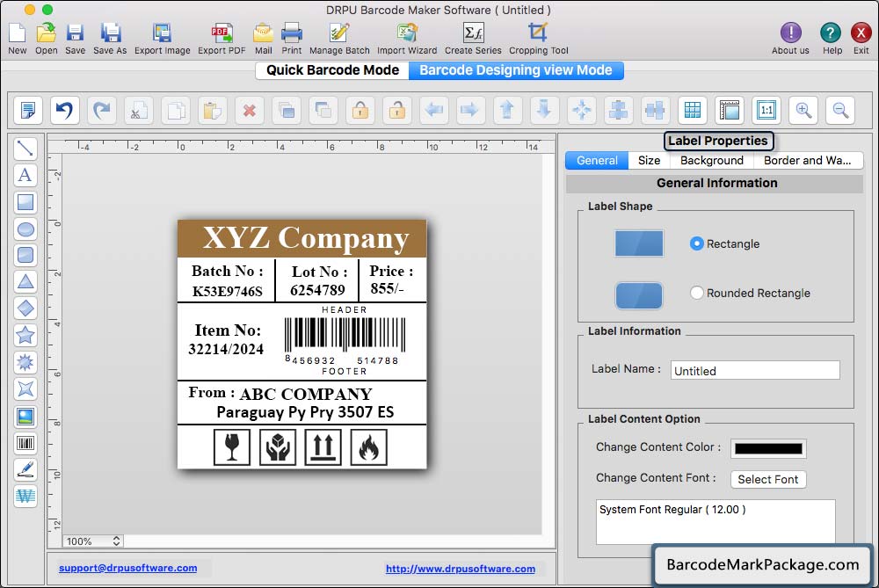Click the Export PDF icon
Viewport: 879px width, 588px height.
(222, 38)
